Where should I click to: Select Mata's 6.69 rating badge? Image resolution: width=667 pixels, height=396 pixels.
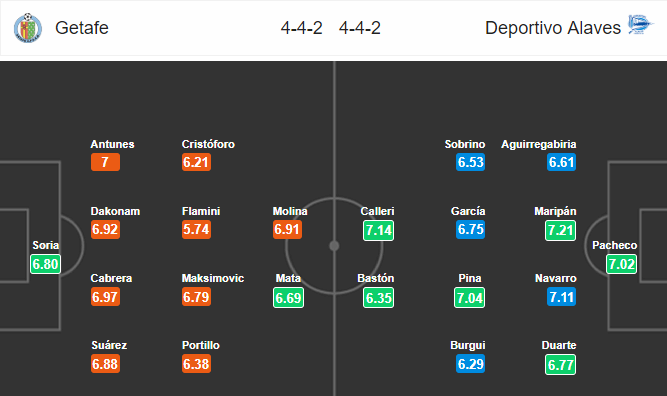[x=288, y=298]
